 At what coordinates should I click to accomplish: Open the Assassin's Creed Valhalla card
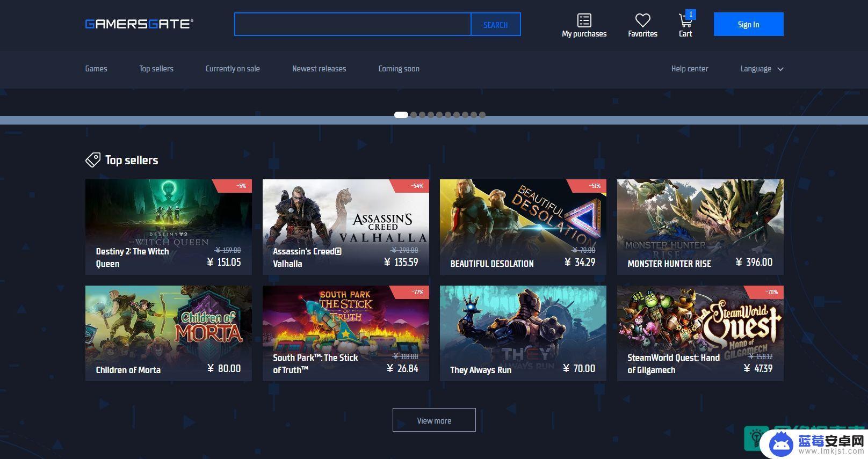tap(346, 227)
